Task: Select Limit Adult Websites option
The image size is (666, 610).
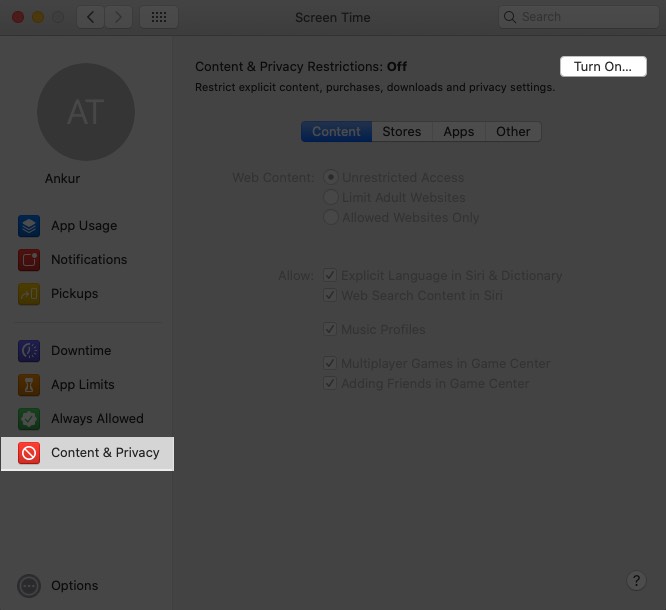Action: [330, 197]
